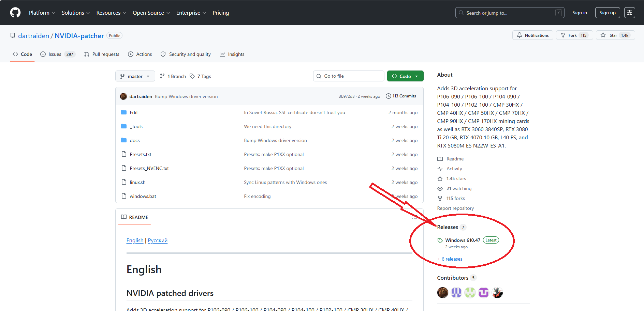Image resolution: width=644 pixels, height=311 pixels.
Task: Open the Soviet Russia SSL certificate commit message
Action: point(294,112)
